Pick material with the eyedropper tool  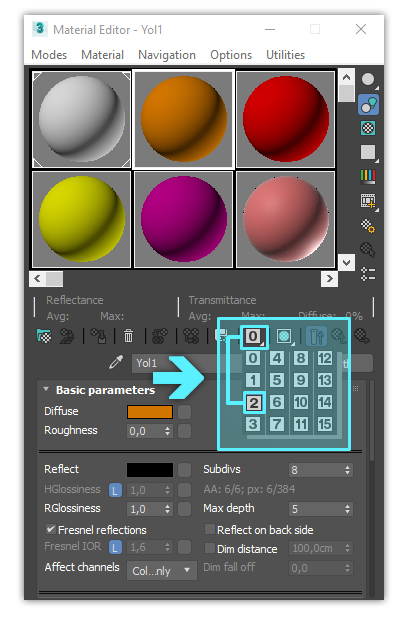click(x=116, y=362)
